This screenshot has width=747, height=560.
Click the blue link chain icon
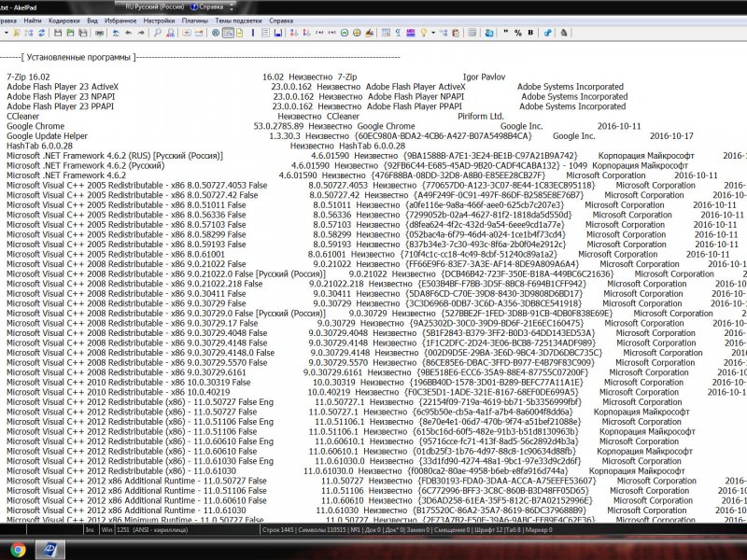[547, 33]
